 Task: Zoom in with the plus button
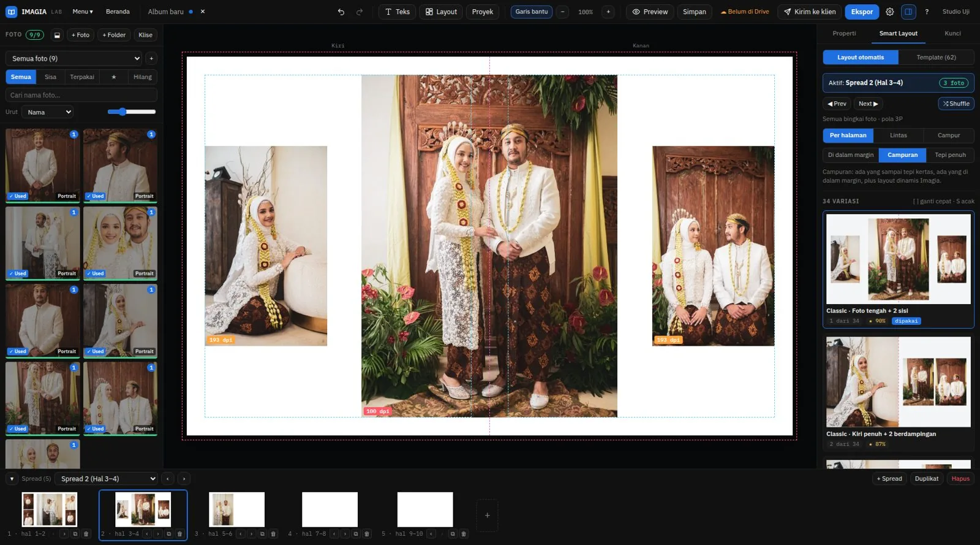tap(608, 12)
